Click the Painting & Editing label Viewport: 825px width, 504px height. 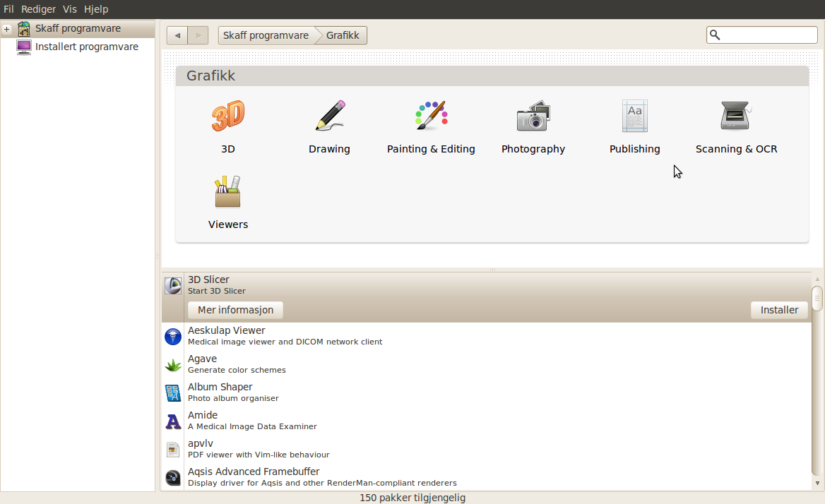point(431,149)
